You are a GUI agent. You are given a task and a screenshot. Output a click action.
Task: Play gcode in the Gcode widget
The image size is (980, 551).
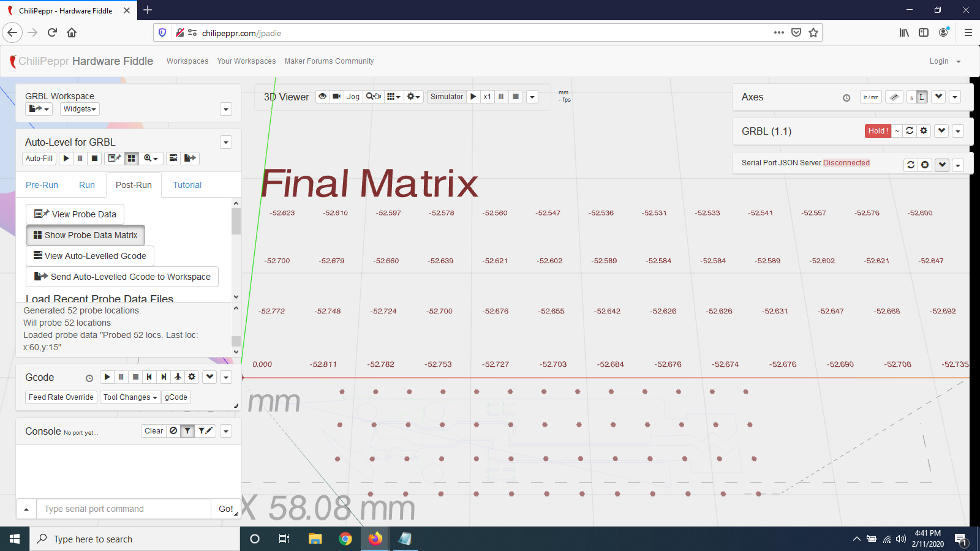pos(107,377)
